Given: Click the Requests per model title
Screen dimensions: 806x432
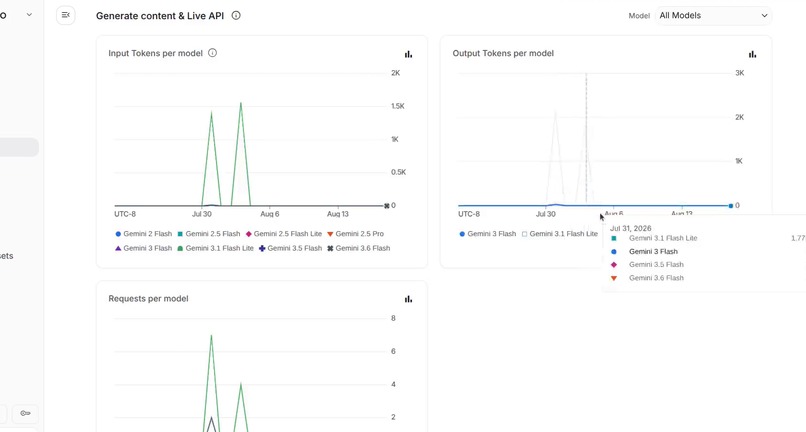Looking at the screenshot, I should (x=148, y=298).
